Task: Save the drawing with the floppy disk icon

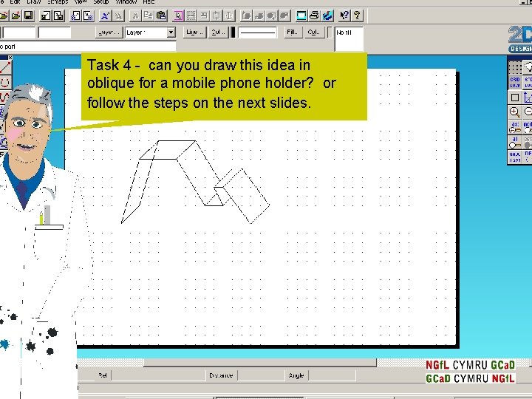Action: tap(29, 16)
